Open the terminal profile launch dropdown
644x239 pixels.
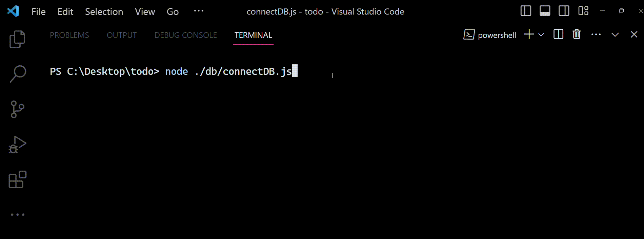541,35
